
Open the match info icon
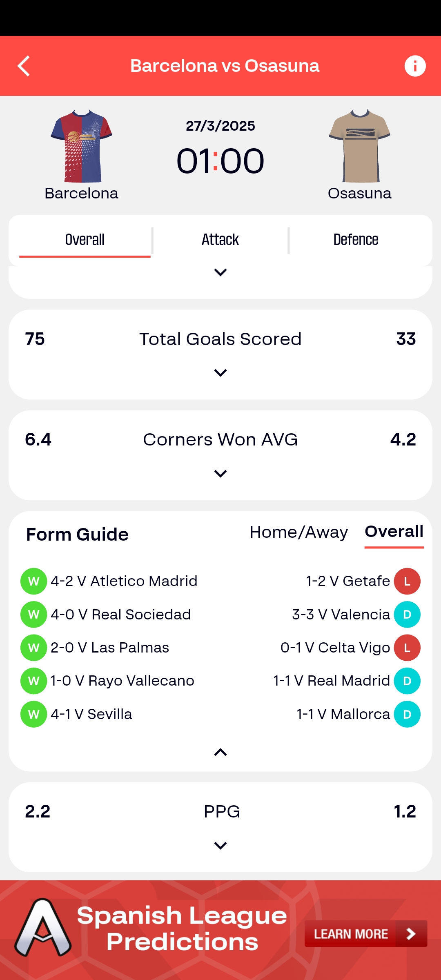coord(415,66)
